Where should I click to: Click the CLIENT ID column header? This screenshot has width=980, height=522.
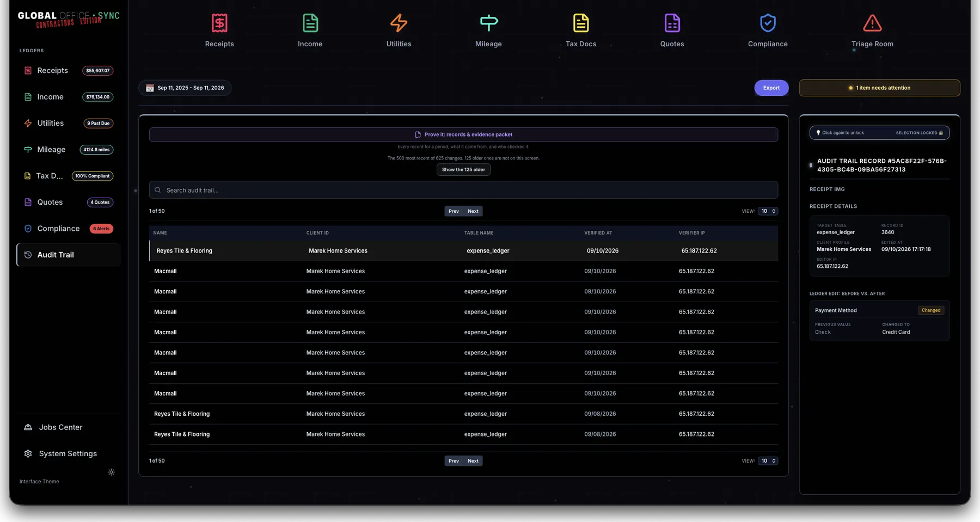point(317,233)
